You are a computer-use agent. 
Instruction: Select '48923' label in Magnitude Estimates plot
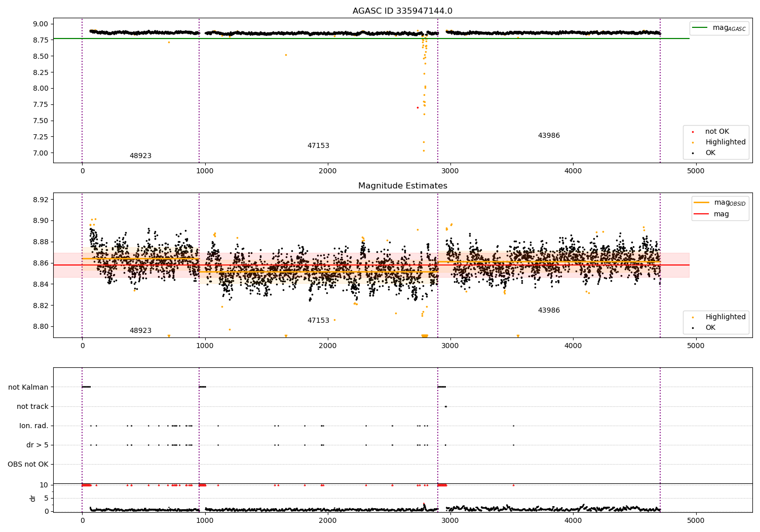tap(140, 331)
